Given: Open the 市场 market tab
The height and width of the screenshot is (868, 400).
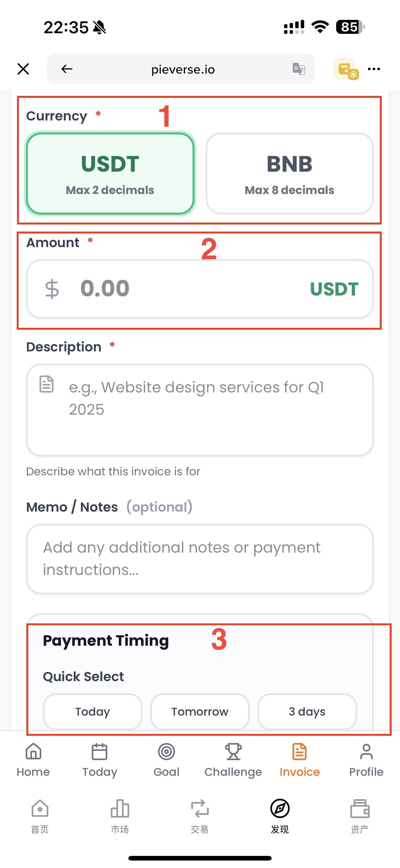Looking at the screenshot, I should click(120, 816).
